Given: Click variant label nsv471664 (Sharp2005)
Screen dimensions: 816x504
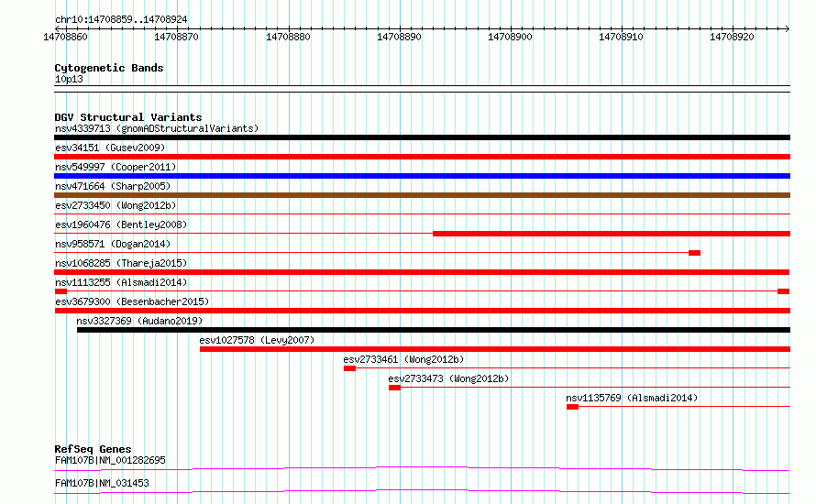Looking at the screenshot, I should point(113,186).
